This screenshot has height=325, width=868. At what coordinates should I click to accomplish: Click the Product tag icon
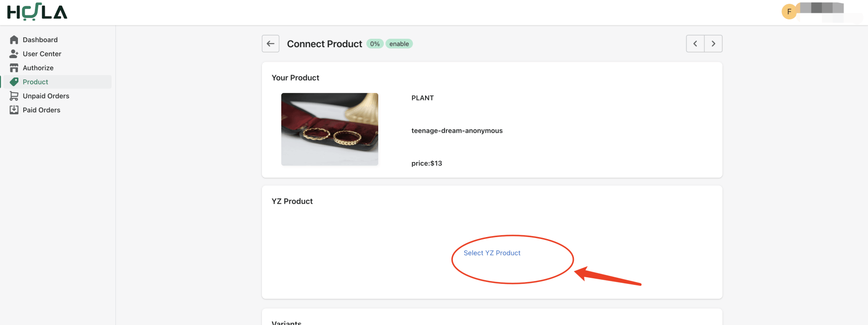click(14, 82)
